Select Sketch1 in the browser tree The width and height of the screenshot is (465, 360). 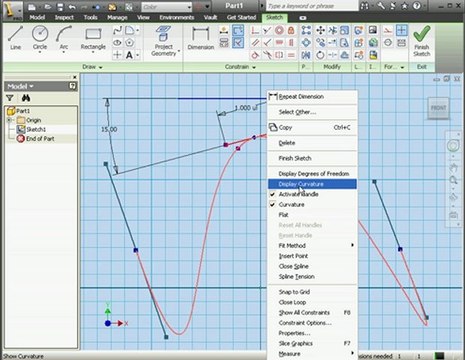(36, 129)
